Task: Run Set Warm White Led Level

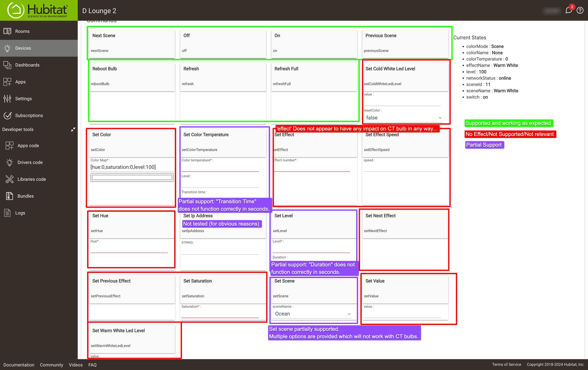Action: click(132, 339)
